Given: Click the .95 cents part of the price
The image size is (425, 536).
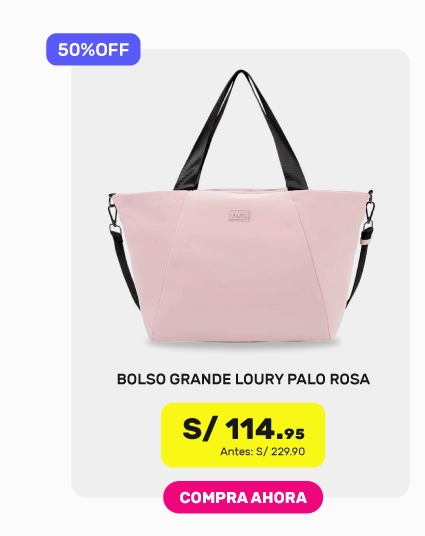Looking at the screenshot, I should click(x=291, y=434).
